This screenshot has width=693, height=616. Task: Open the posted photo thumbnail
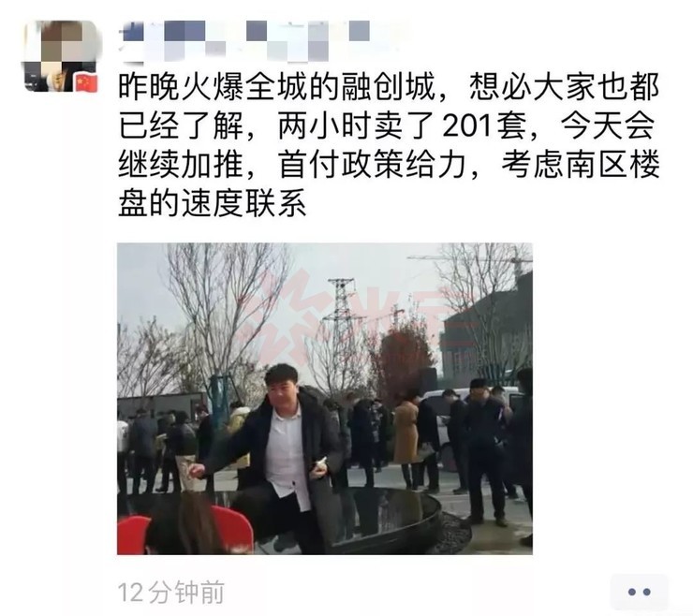coord(325,399)
